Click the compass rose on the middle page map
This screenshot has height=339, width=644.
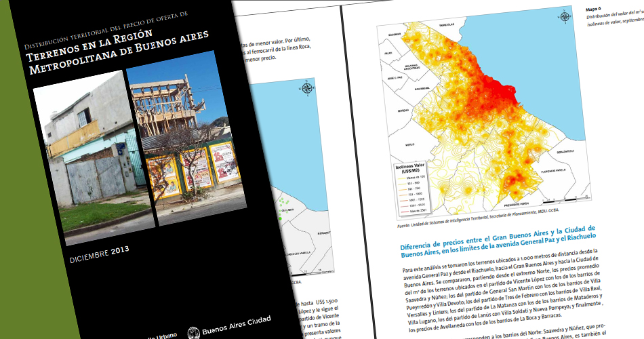pos(307,87)
